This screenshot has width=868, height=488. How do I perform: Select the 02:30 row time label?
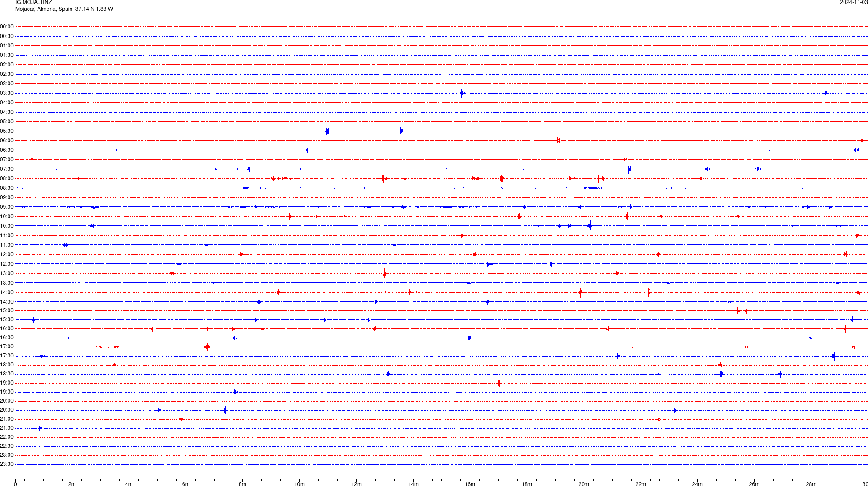point(7,74)
